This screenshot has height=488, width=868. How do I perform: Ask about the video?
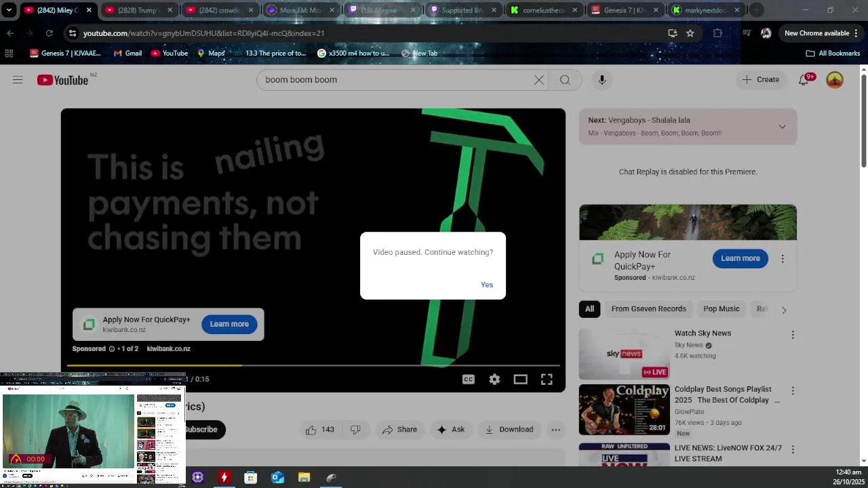(451, 430)
